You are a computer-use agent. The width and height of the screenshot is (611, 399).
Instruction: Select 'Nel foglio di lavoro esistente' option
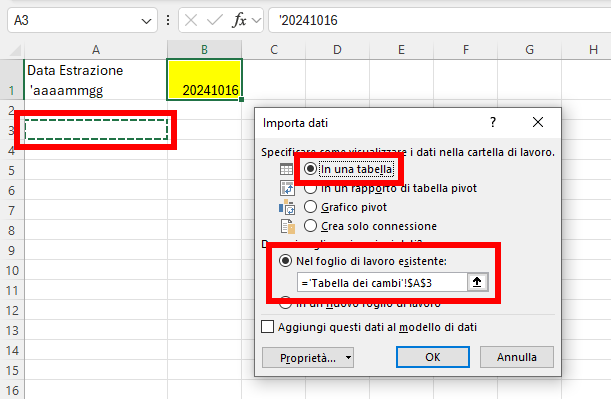285,261
